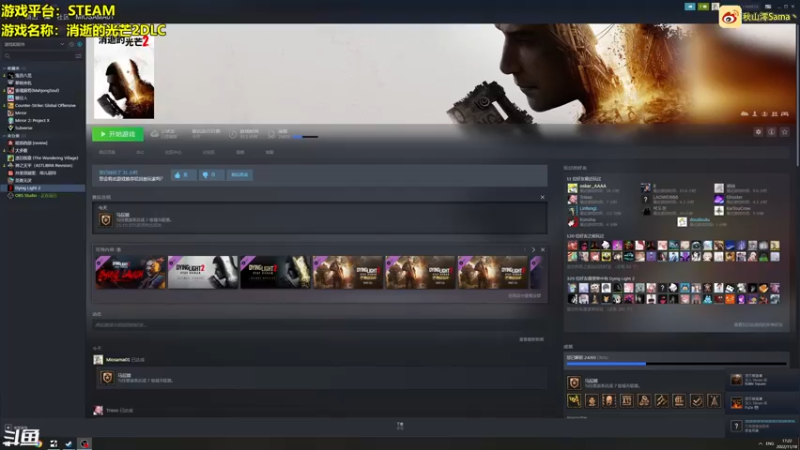
Task: Click the recent-sort clock icon in sidebar
Action: 71,44
